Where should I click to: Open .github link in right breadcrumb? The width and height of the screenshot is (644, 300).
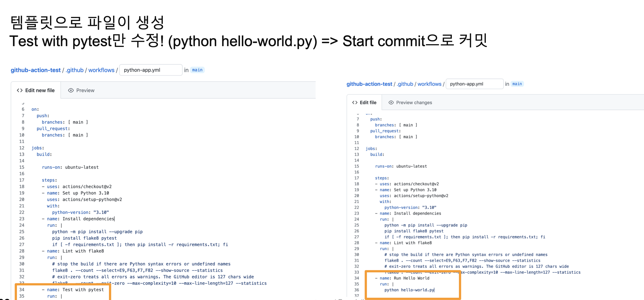pos(405,84)
